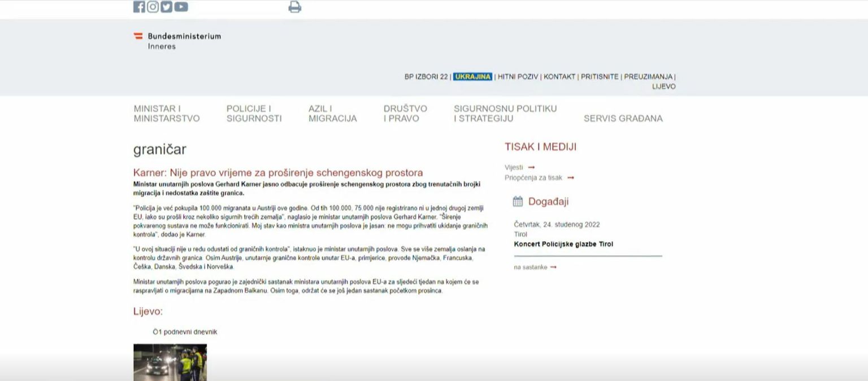
Task: Expand the SIGURNOSNU POLITIKU I STRATEGIJU menu
Action: 505,113
